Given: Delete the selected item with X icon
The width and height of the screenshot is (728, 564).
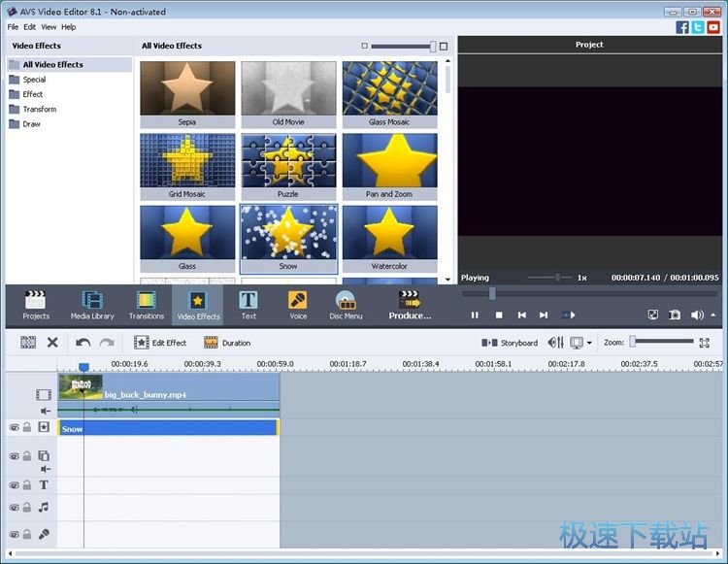Looking at the screenshot, I should coord(53,343).
